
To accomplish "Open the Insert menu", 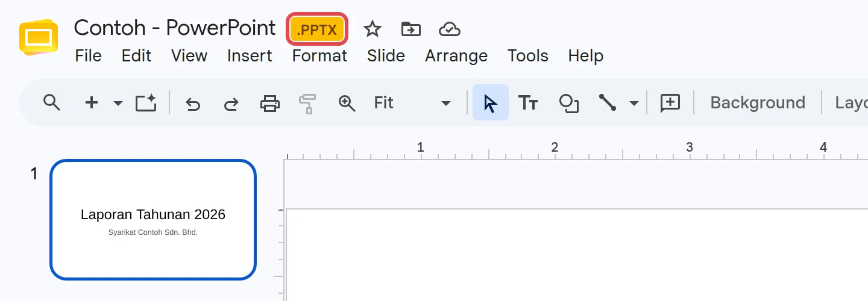I will pos(250,56).
